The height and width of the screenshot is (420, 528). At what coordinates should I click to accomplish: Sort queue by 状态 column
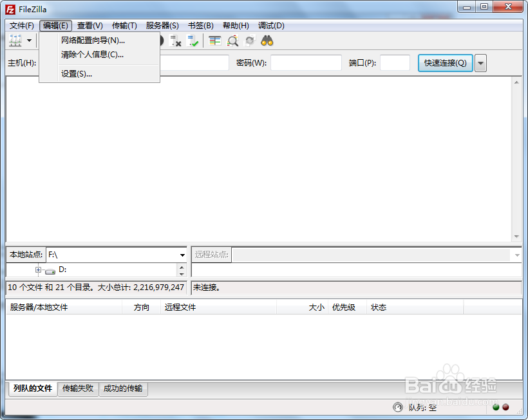(415, 307)
